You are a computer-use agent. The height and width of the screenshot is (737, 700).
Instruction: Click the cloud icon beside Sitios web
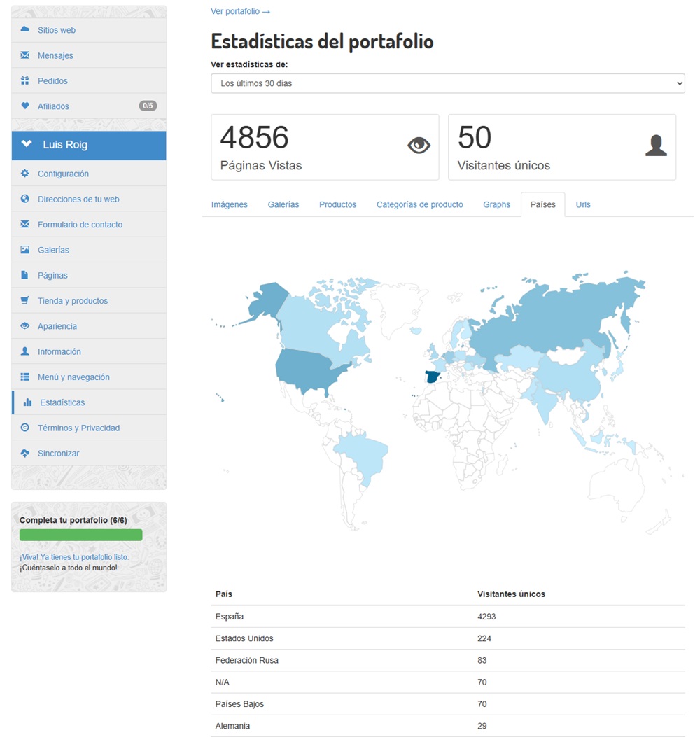coord(25,30)
